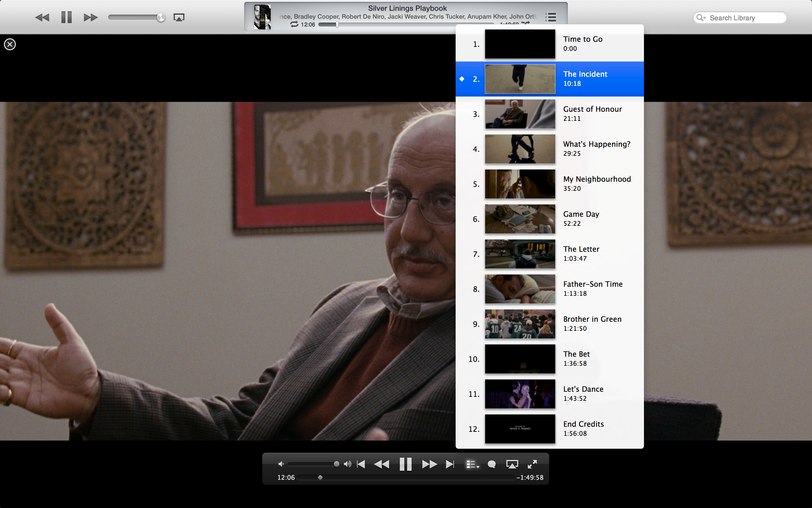The width and height of the screenshot is (812, 508).
Task: Skip to previous chapter in video controller
Action: pos(361,464)
